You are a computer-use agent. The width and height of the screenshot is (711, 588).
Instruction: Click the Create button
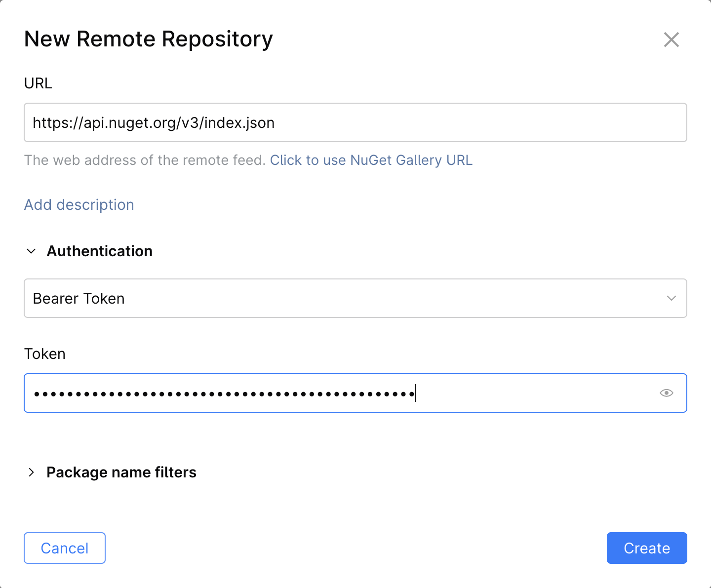pyautogui.click(x=647, y=548)
